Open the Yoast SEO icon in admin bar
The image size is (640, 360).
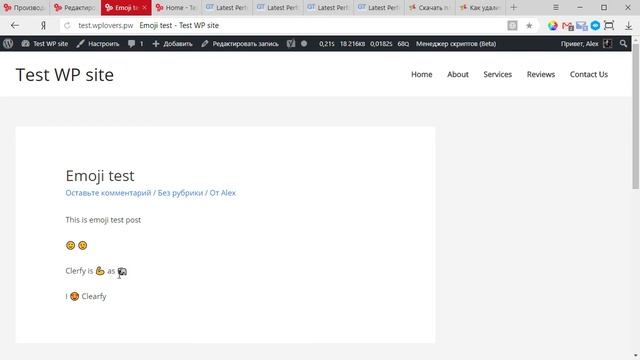(x=291, y=44)
